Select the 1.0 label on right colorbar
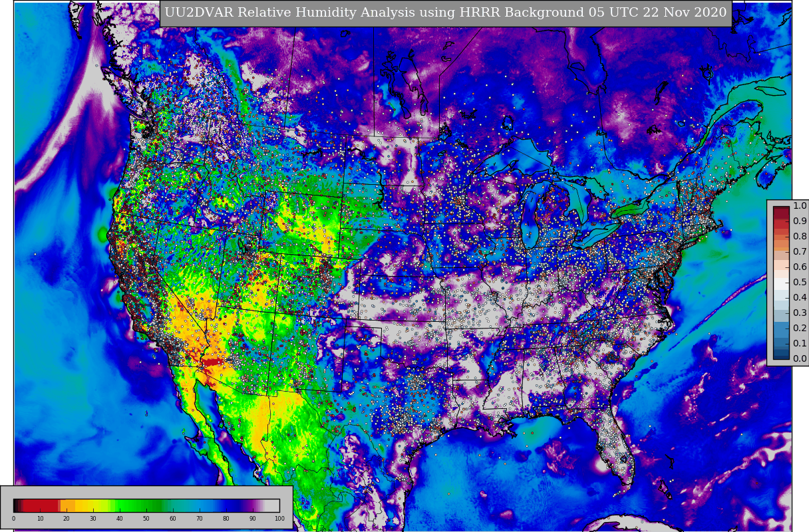 click(800, 206)
